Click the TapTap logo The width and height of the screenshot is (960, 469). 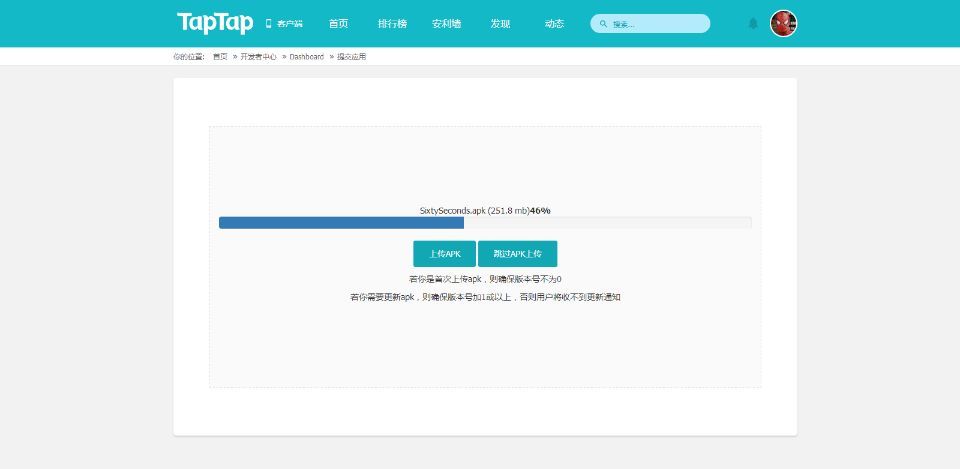point(215,23)
